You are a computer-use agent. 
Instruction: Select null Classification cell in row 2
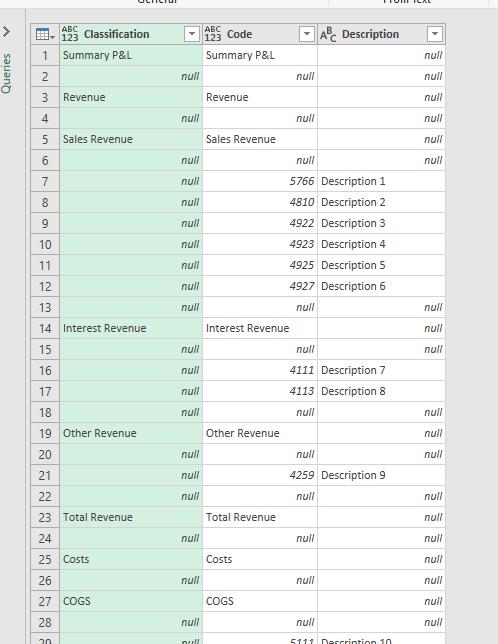click(131, 76)
